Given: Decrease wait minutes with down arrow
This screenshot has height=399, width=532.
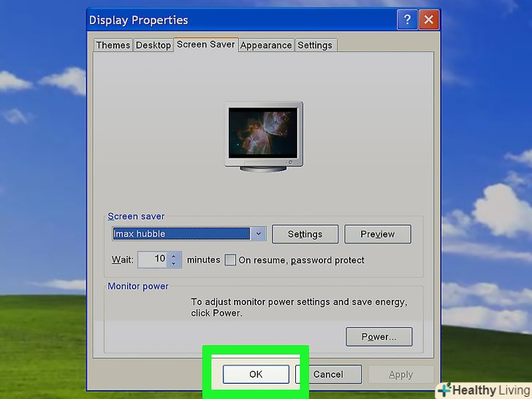Looking at the screenshot, I should [174, 264].
